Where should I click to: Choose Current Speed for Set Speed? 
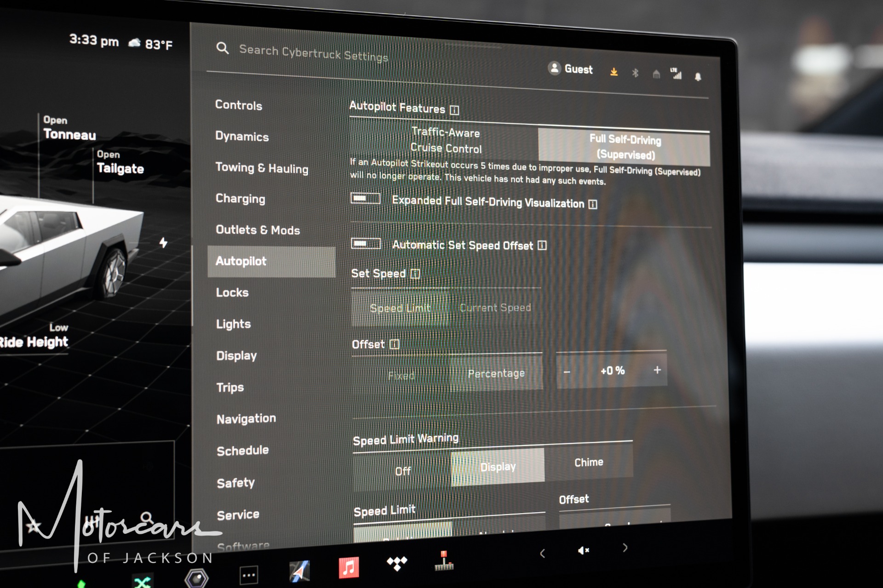(x=495, y=308)
